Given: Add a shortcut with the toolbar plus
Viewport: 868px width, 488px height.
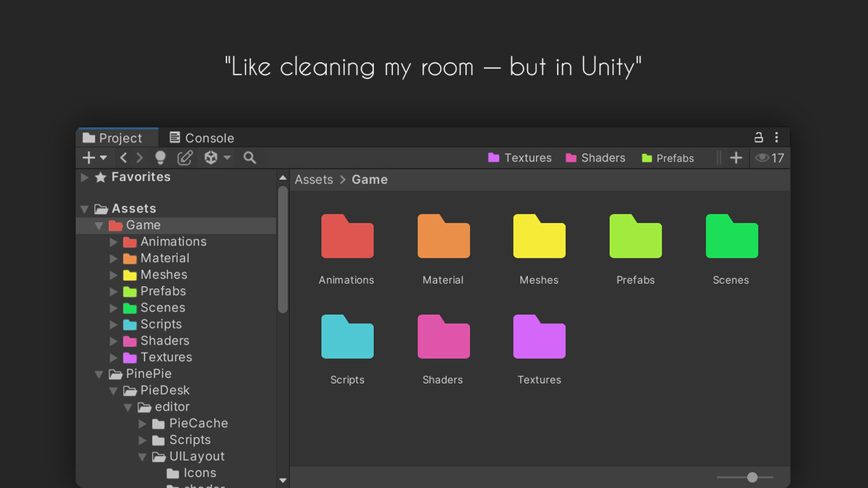Looking at the screenshot, I should coord(736,158).
